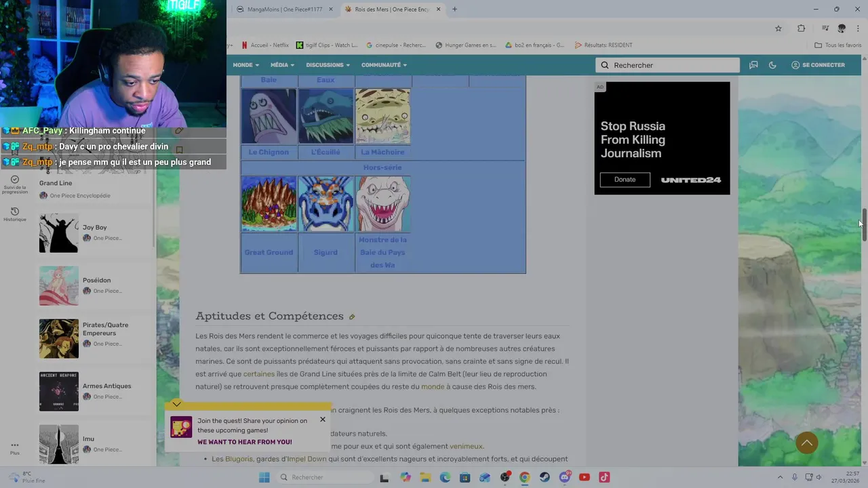Open Le Chignon sea king thumbnail
The height and width of the screenshot is (488, 868).
pyautogui.click(x=269, y=116)
